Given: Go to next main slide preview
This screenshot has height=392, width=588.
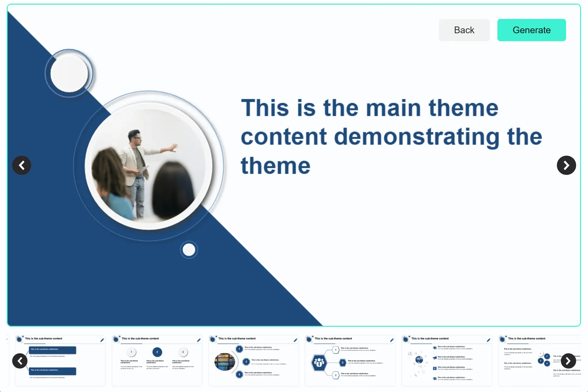Looking at the screenshot, I should pyautogui.click(x=566, y=166).
